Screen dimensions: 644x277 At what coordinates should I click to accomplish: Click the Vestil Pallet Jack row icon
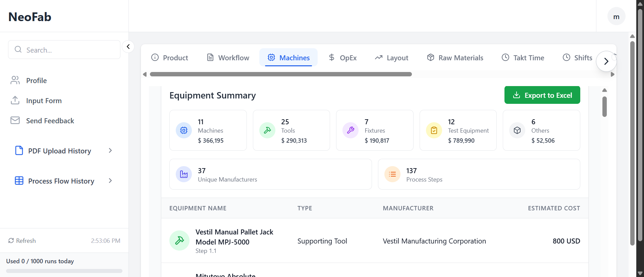(179, 240)
